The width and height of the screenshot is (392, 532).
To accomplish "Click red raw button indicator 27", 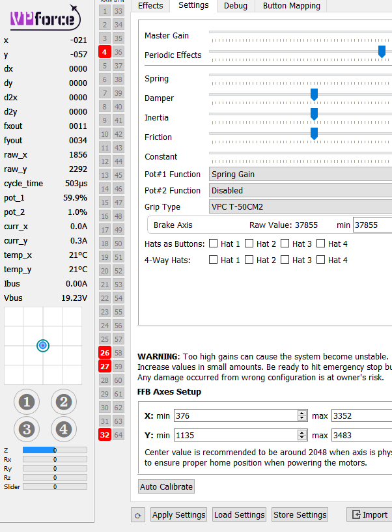I will point(105,367).
